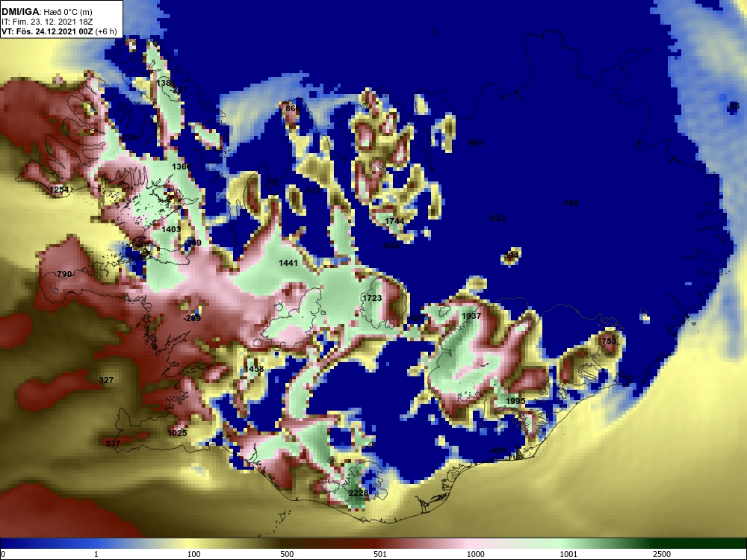Screen dimensions: 747x560
Task: Click the 500 tick on the color legend
Action: (288, 554)
